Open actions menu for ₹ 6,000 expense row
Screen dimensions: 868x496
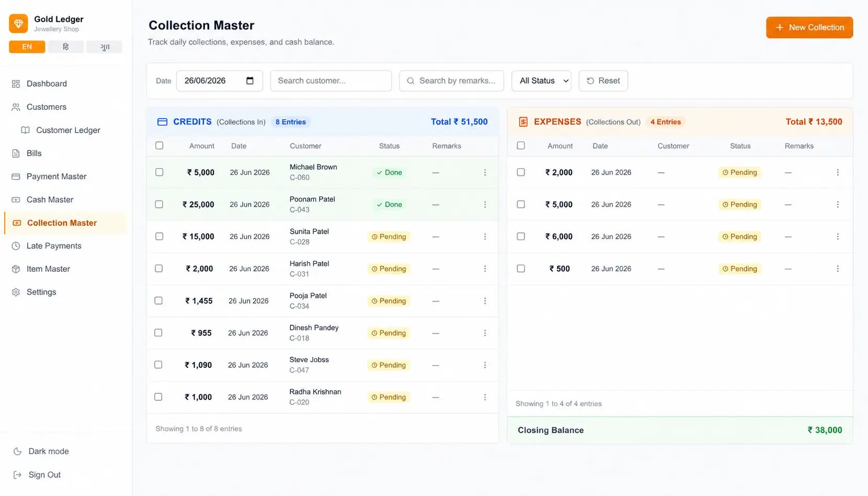click(x=838, y=236)
